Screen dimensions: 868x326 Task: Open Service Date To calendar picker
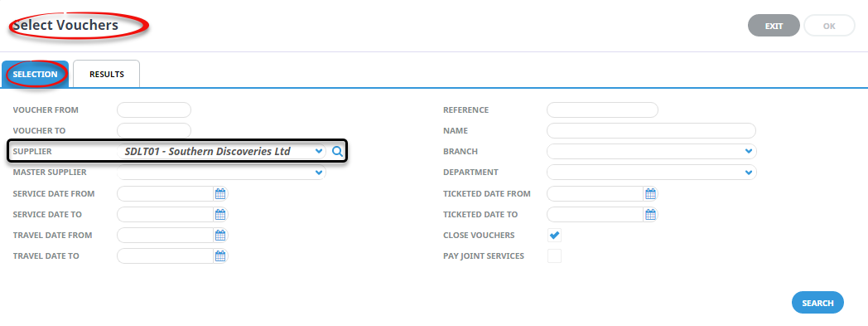220,215
